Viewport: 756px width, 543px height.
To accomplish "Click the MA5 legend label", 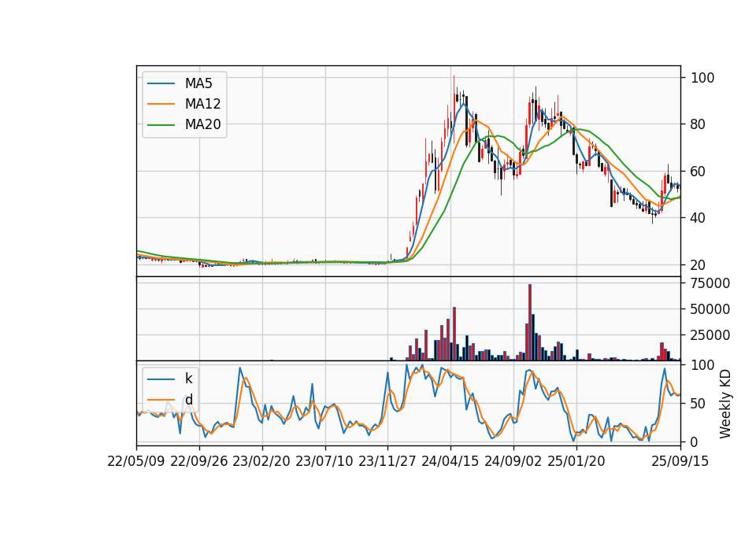I will pyautogui.click(x=198, y=83).
